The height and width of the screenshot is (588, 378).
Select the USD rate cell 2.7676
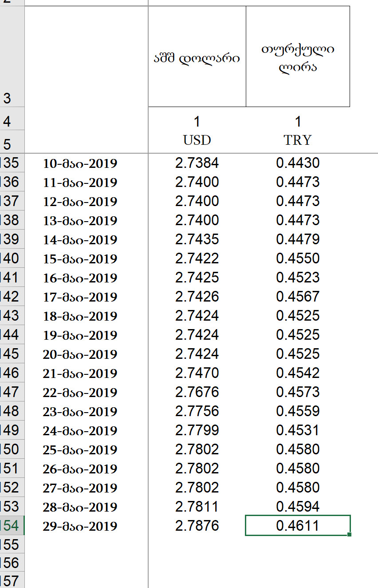(x=197, y=392)
